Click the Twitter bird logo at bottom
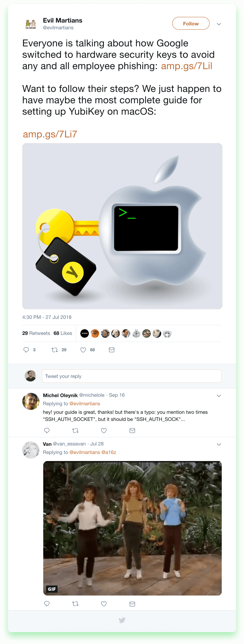244x644 pixels. (122, 620)
